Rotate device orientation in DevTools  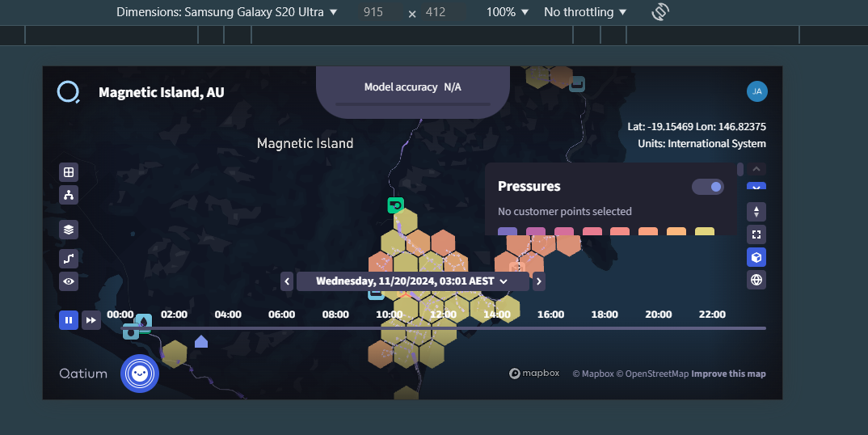click(659, 11)
